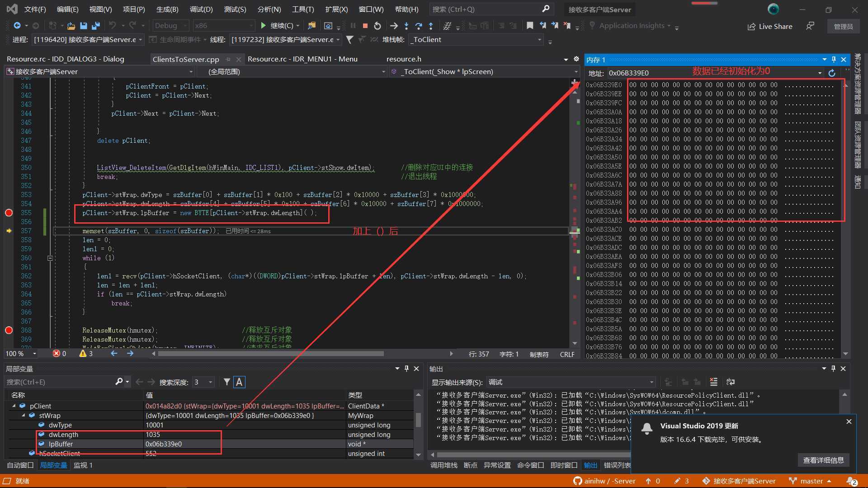Open GitHub repository ainihw / -Server in status bar
Screen dimensions: 868x488
click(x=604, y=481)
